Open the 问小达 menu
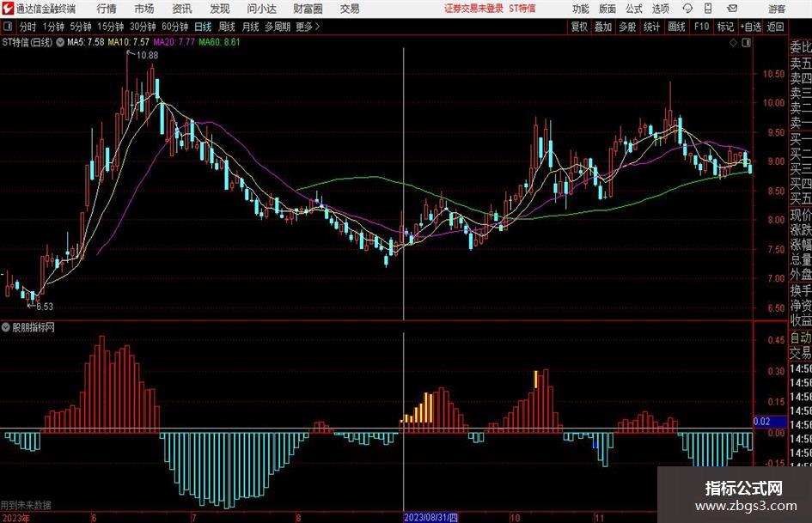 pos(262,9)
